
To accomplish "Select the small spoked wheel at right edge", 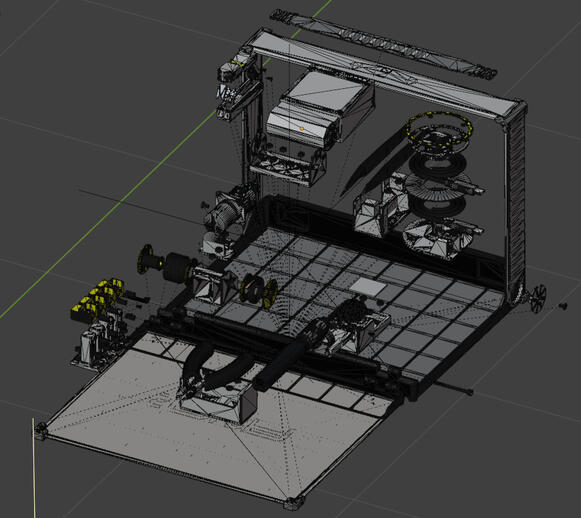I will pyautogui.click(x=538, y=298).
